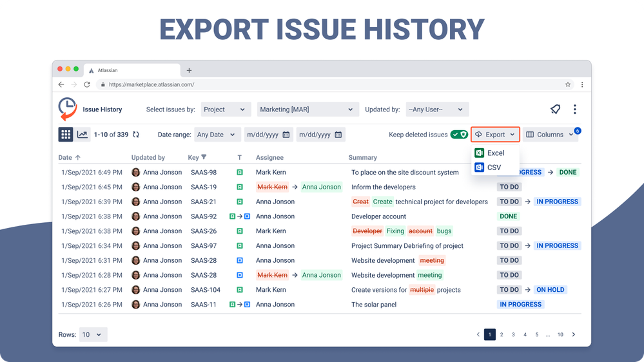
Task: Open issue key SAAS-104
Action: (x=206, y=290)
